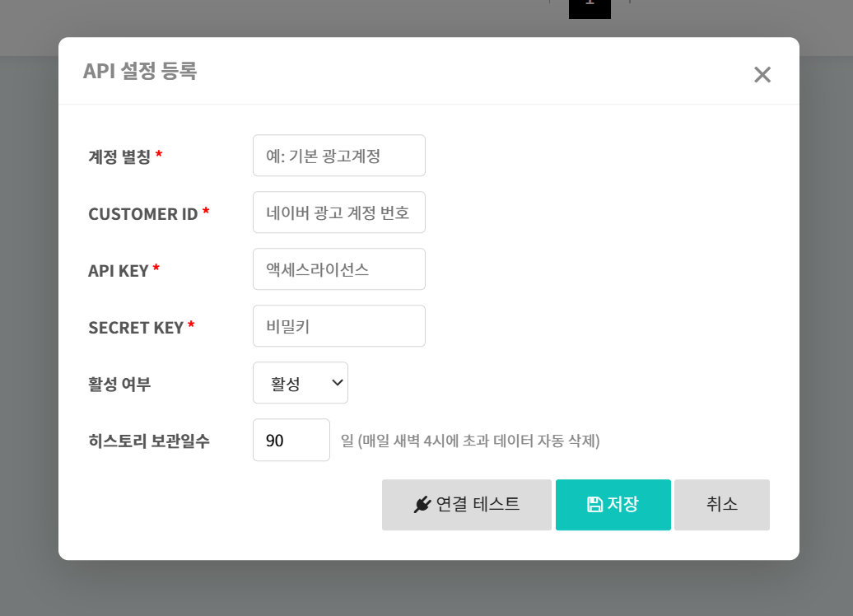Click the 활성 여부 label
The image size is (853, 616).
pos(119,384)
